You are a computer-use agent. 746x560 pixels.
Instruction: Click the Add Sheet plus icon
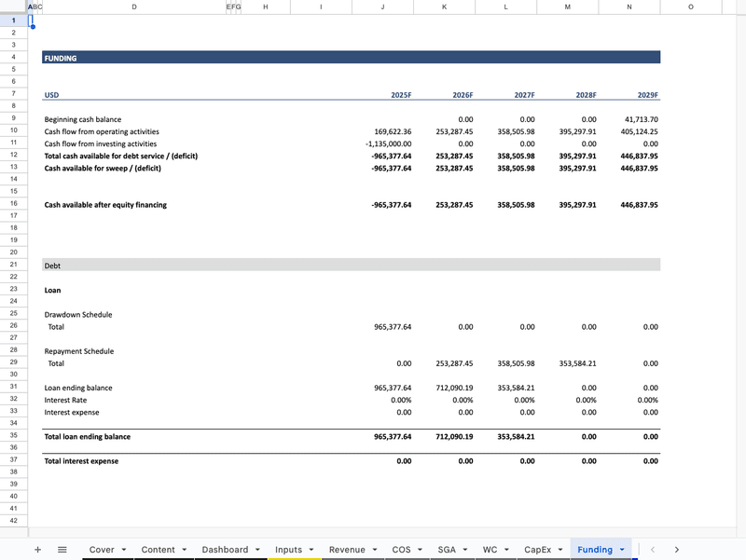point(37,550)
